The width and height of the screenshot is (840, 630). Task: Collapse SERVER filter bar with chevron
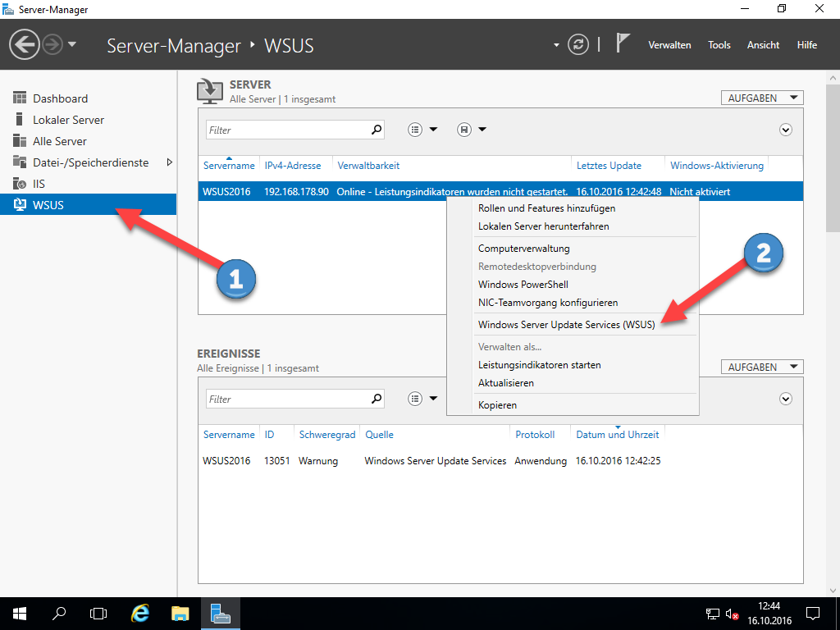785,130
